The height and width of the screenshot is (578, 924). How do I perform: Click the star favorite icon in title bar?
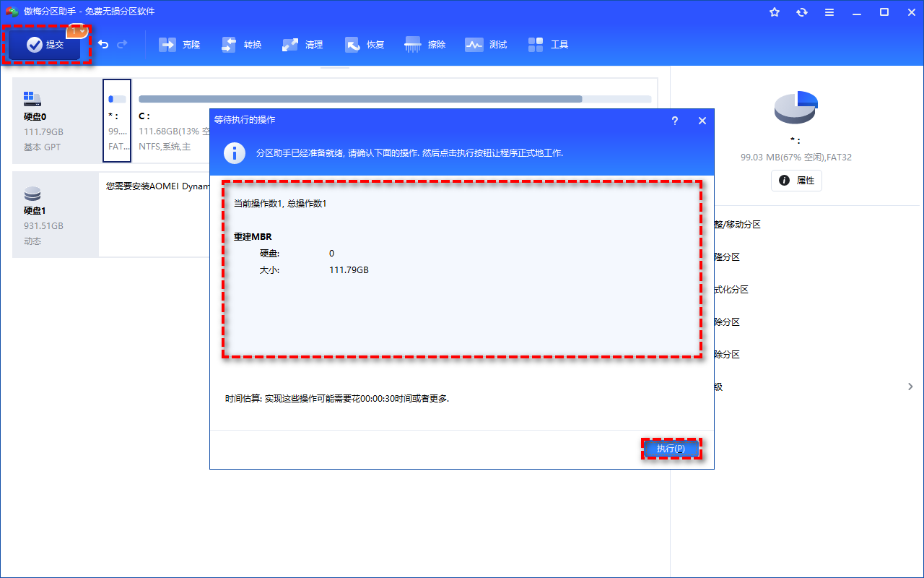pos(775,12)
